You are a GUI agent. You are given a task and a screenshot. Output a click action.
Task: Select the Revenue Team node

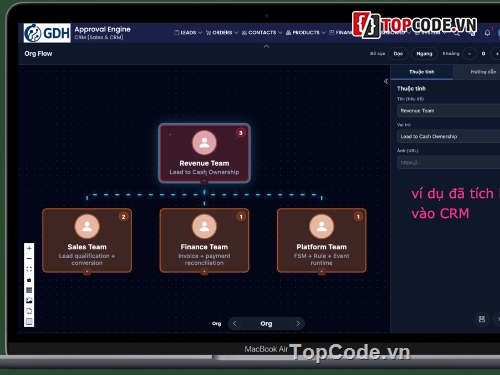tap(204, 153)
